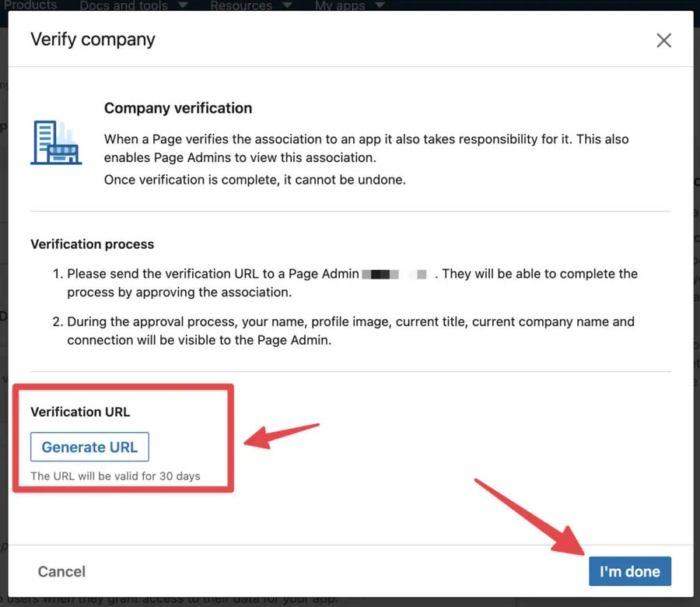Click the Verify company dialog title

coord(92,39)
